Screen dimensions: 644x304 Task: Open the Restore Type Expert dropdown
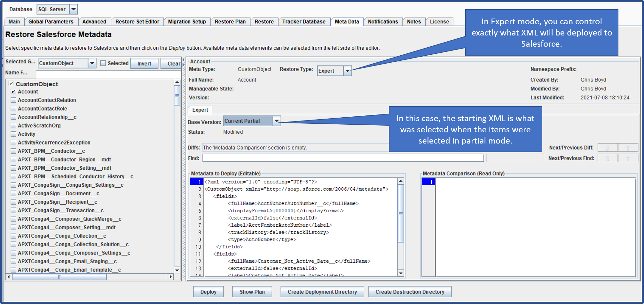tap(348, 71)
